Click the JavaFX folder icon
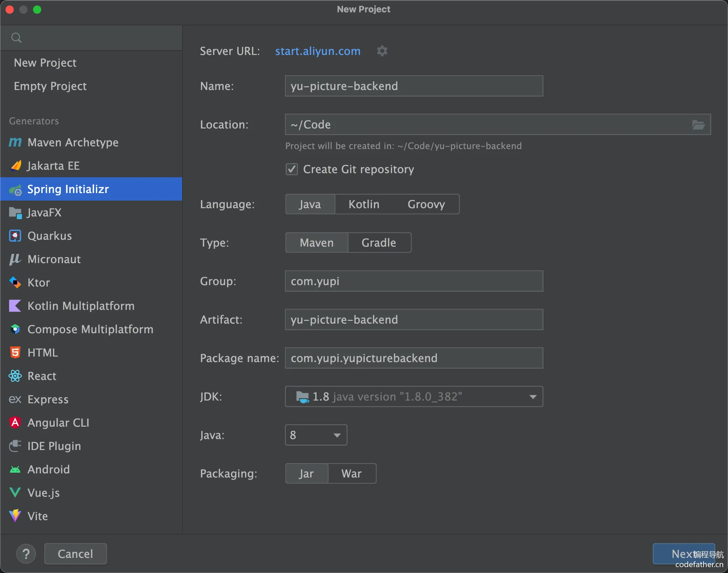 click(x=15, y=213)
